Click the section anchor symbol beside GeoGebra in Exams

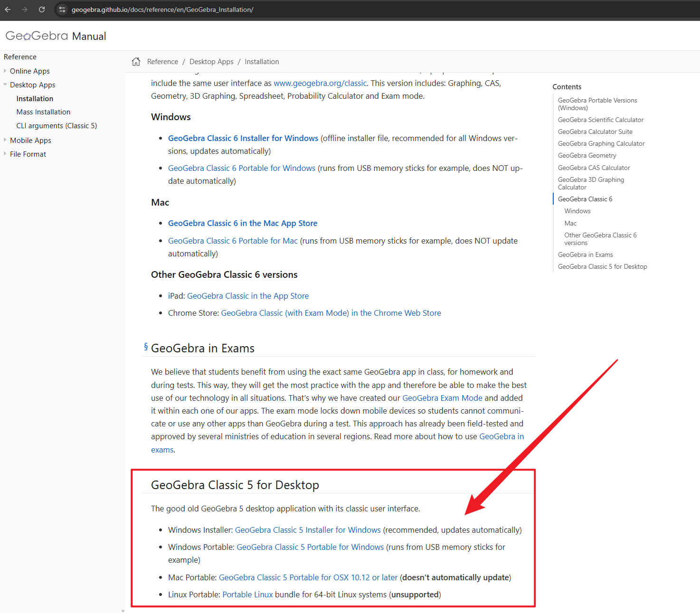click(x=146, y=347)
